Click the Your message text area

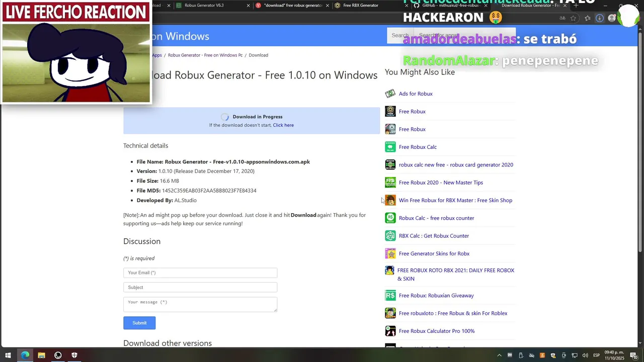[x=200, y=304]
